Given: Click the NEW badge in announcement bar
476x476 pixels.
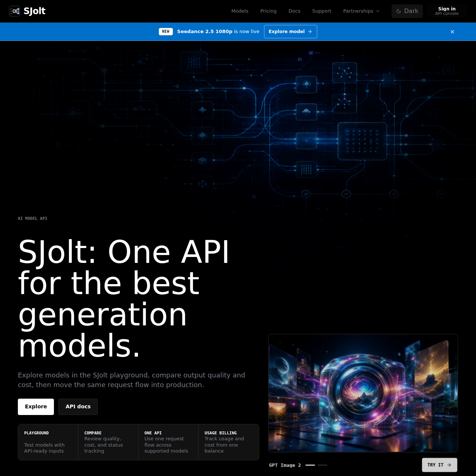Looking at the screenshot, I should pos(166,32).
